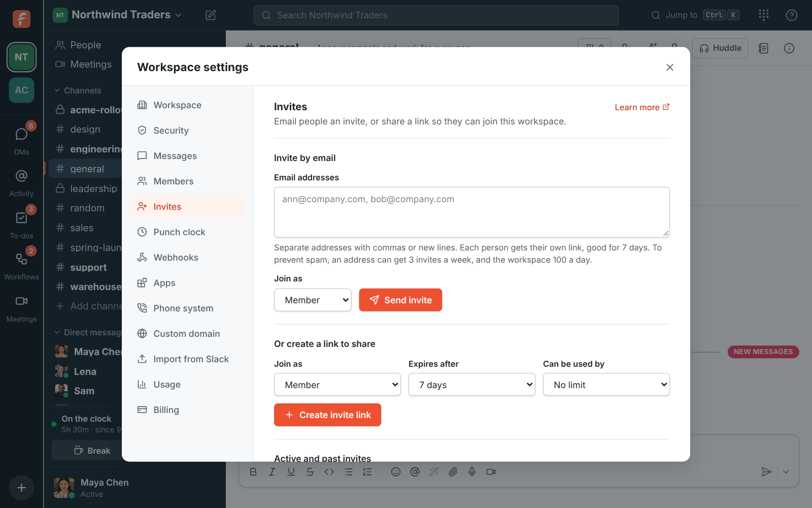Apply strikethrough formatting icon
The width and height of the screenshot is (812, 508).
pos(310,472)
